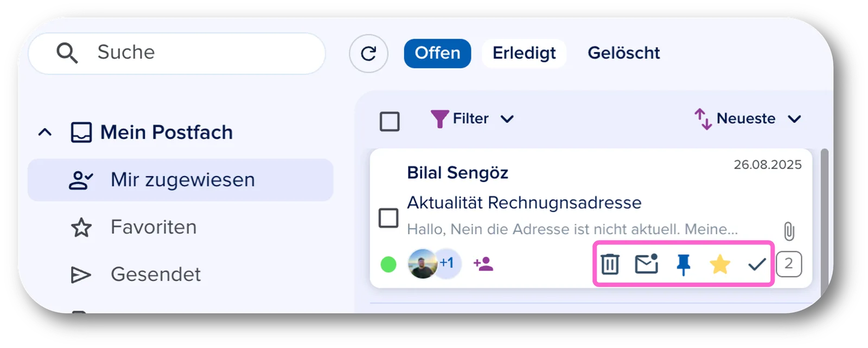Toggle the yellow favorite star
The image size is (868, 348).
[720, 264]
